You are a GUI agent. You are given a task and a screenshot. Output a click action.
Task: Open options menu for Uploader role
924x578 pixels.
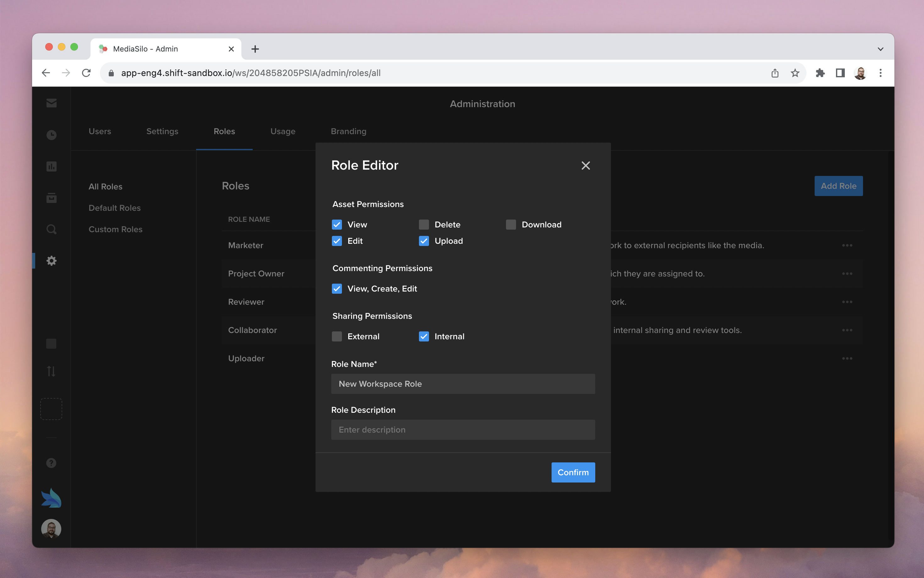pos(847,358)
